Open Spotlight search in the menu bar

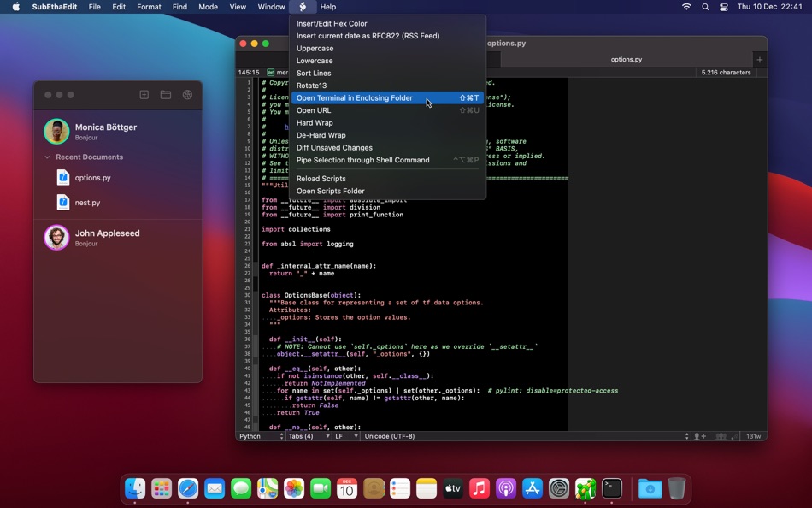pyautogui.click(x=705, y=7)
